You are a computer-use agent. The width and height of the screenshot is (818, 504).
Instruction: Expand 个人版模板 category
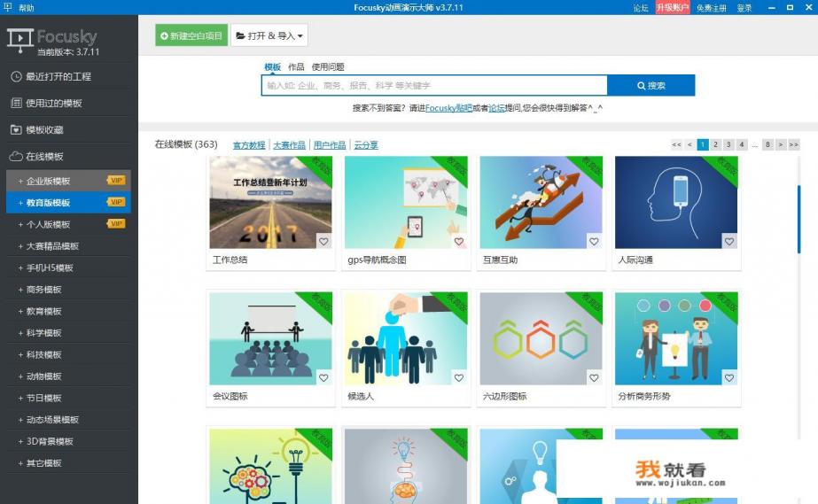[x=68, y=224]
